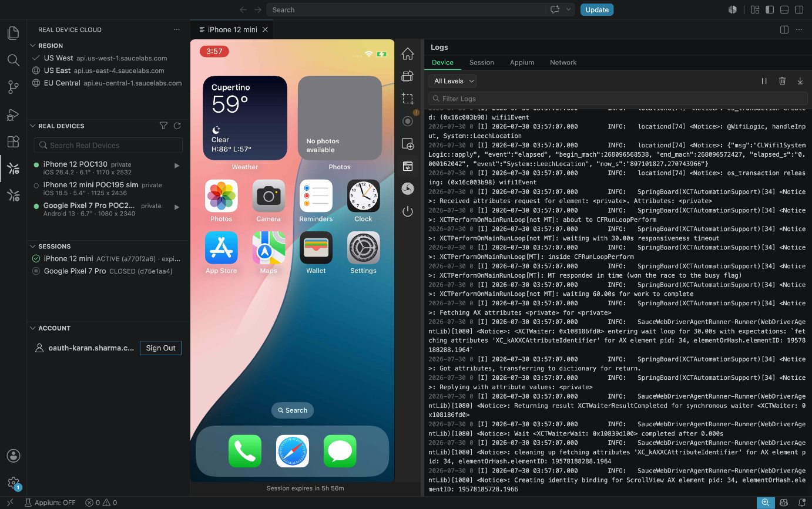Screen dimensions: 812x509
Task: Open Real Device Cloud more-actions ellipsis
Action: [177, 29]
